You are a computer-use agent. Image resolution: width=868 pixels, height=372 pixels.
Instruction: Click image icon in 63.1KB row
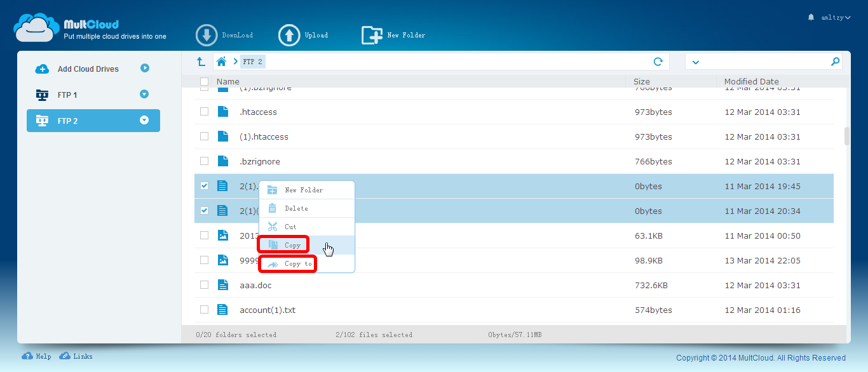coord(222,236)
